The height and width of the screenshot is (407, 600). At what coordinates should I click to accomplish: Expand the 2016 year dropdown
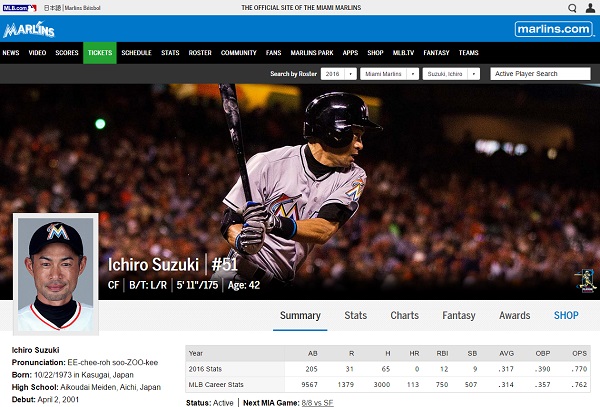(x=339, y=74)
